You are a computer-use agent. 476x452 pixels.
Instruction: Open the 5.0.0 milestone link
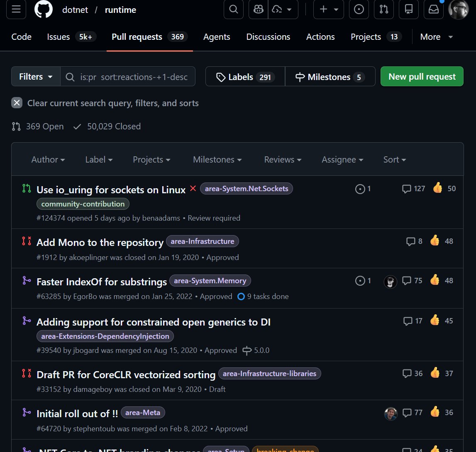[256, 350]
